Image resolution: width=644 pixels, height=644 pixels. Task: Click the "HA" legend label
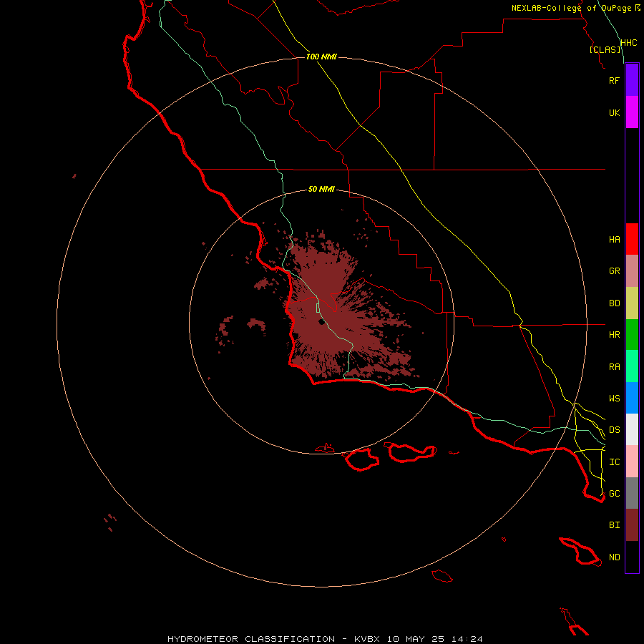coord(614,240)
